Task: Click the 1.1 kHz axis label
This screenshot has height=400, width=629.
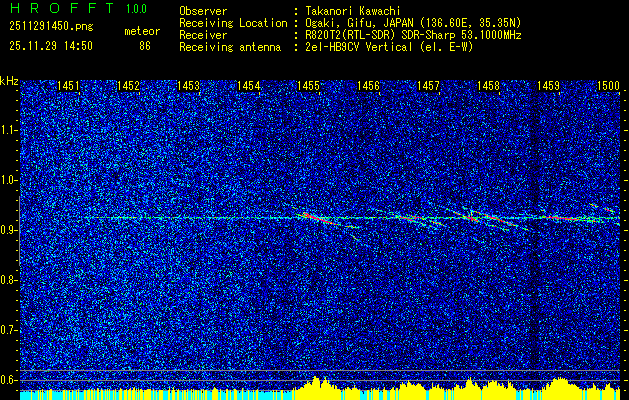Action: coord(8,130)
